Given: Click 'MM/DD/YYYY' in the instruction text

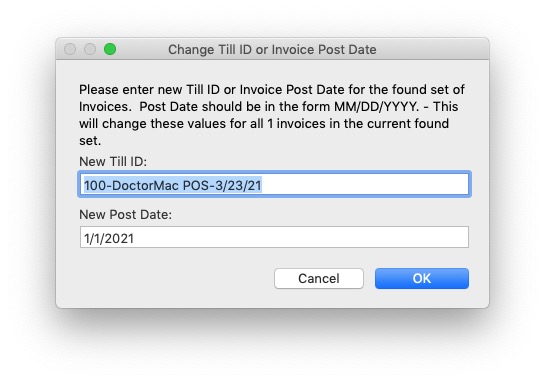Looking at the screenshot, I should pyautogui.click(x=376, y=107).
